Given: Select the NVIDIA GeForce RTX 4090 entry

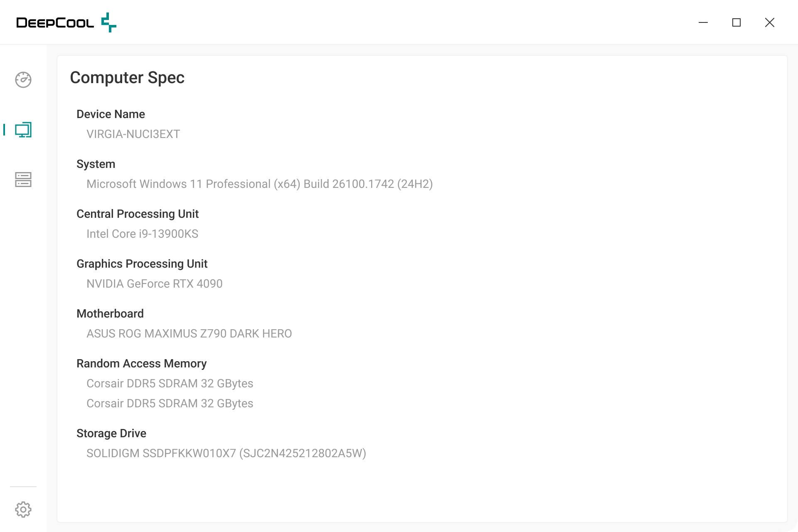Looking at the screenshot, I should pyautogui.click(x=154, y=284).
